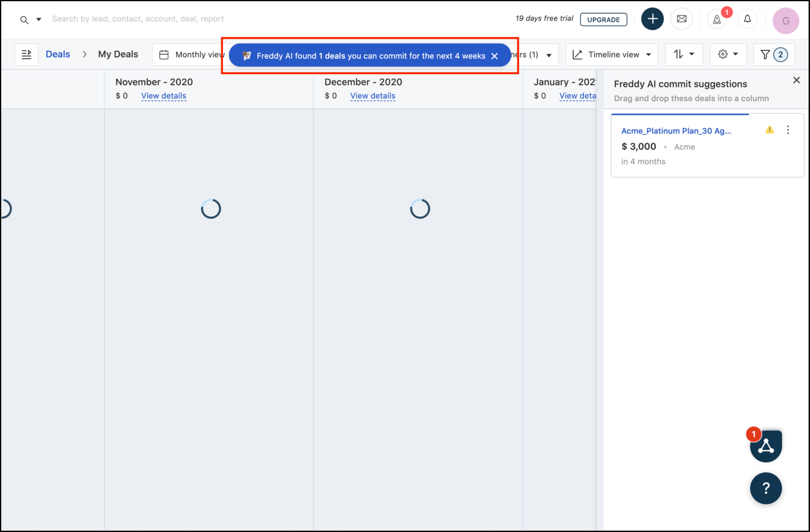Image resolution: width=810 pixels, height=532 pixels.
Task: Focus the search by lead, contact field
Action: (138, 19)
